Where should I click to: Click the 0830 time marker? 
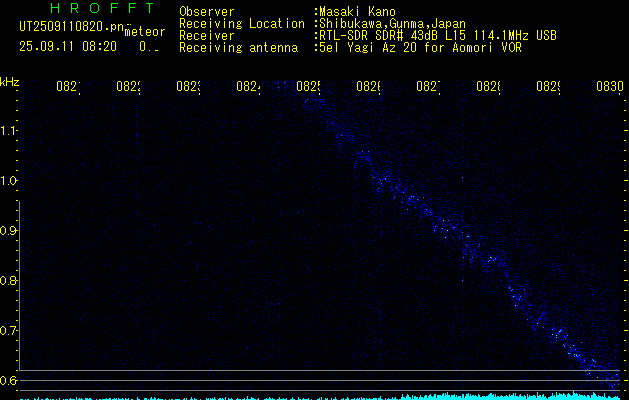pyautogui.click(x=610, y=87)
